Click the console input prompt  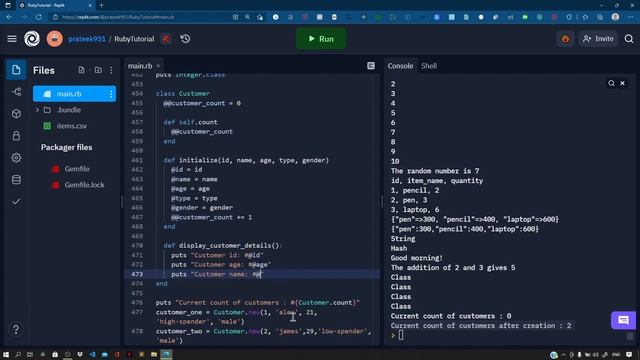tap(400, 335)
